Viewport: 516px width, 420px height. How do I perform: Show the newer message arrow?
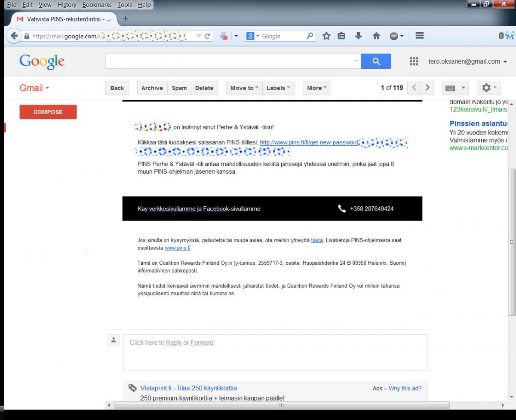[414, 88]
